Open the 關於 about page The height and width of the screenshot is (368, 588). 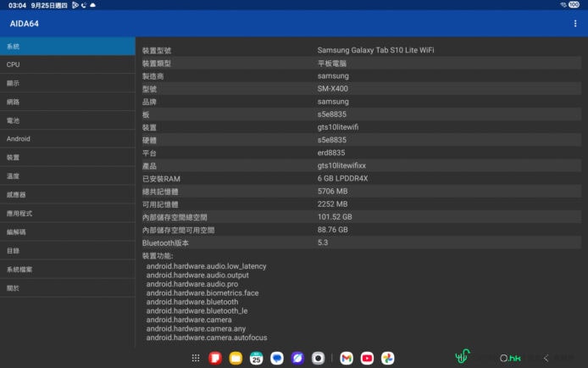tap(68, 288)
